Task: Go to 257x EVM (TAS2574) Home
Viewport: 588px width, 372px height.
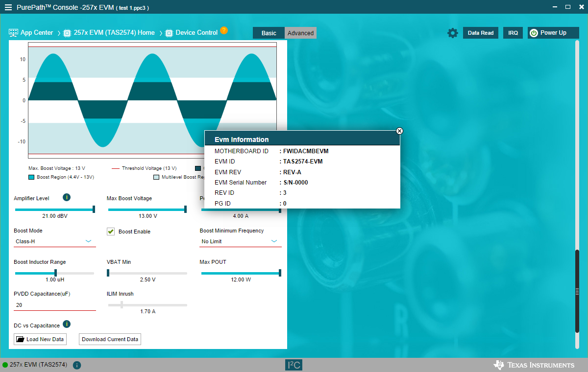Action: (114, 33)
